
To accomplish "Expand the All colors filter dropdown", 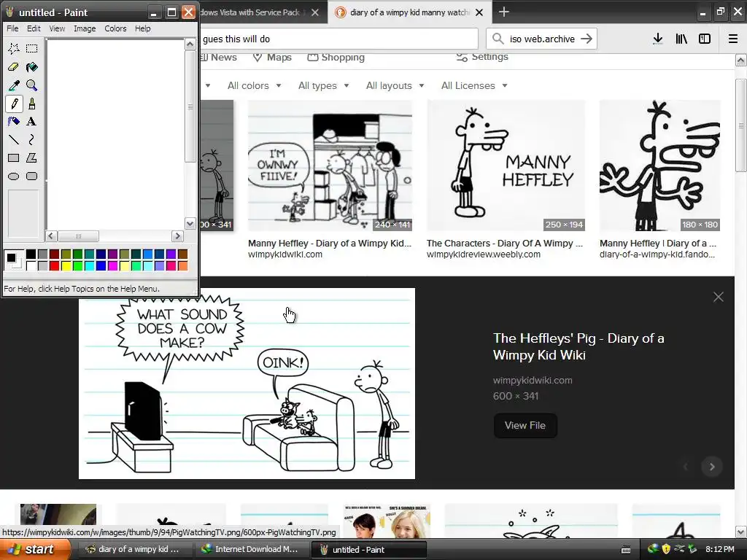I will tap(254, 86).
